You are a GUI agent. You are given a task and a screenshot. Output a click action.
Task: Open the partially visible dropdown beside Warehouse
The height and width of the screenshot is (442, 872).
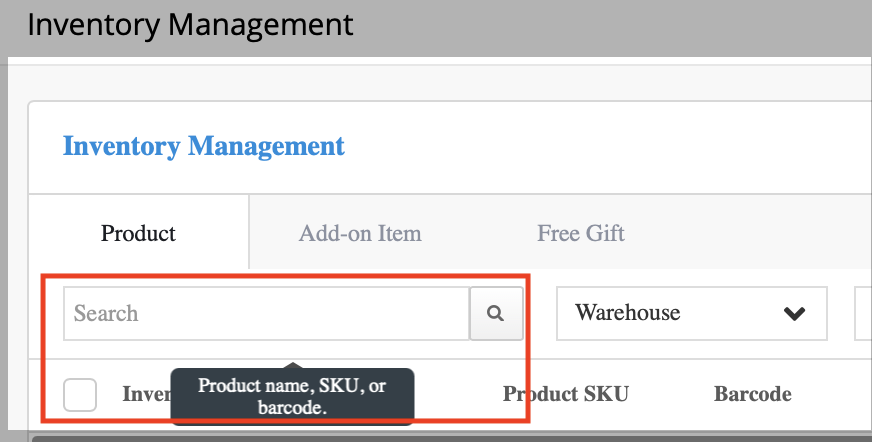coord(863,314)
